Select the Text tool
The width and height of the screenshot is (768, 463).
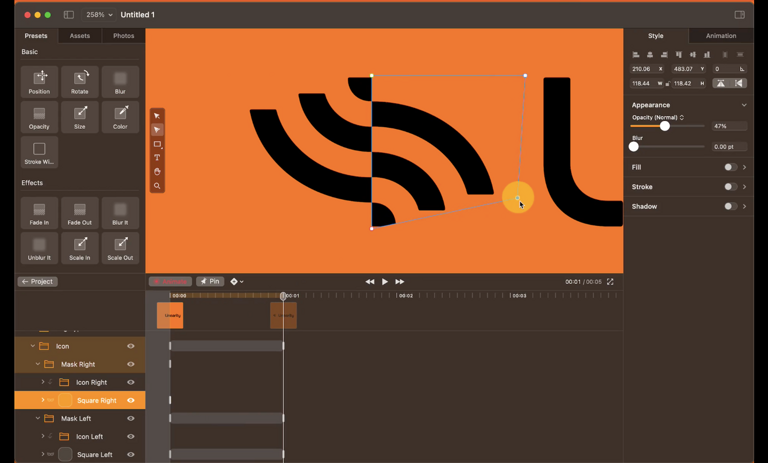click(157, 158)
